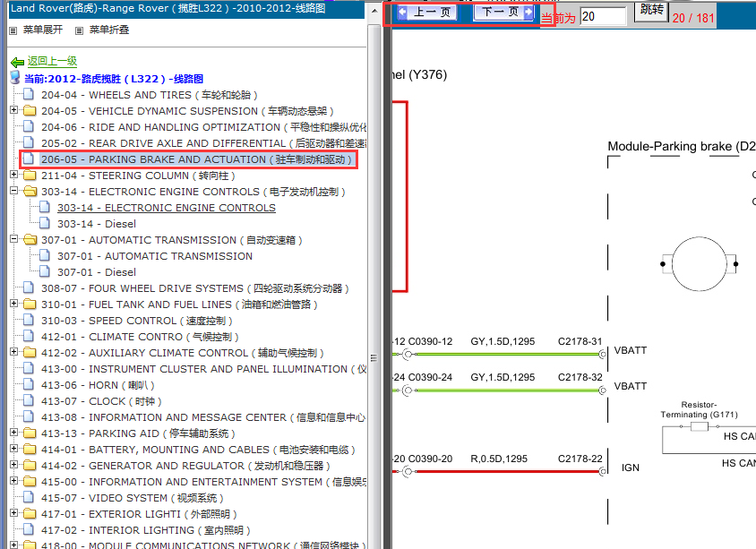
Task: Click the tree panel scrollbar up arrow
Action: point(374,11)
